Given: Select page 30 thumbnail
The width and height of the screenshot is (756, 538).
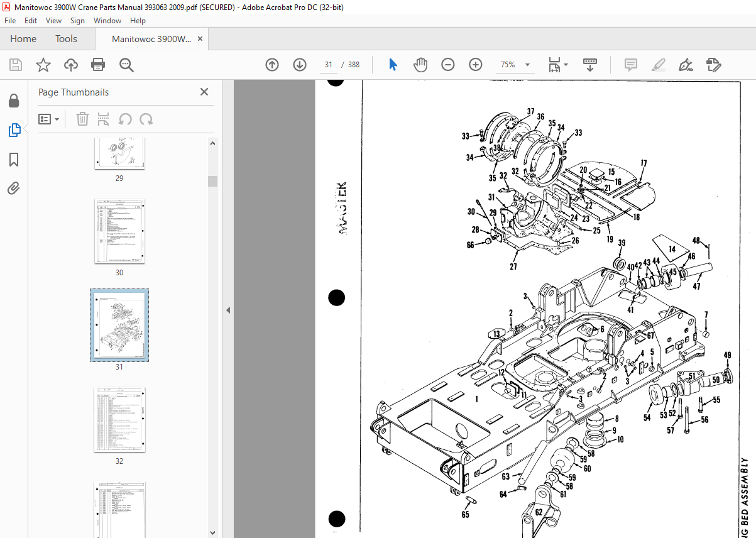Looking at the screenshot, I should tap(119, 231).
